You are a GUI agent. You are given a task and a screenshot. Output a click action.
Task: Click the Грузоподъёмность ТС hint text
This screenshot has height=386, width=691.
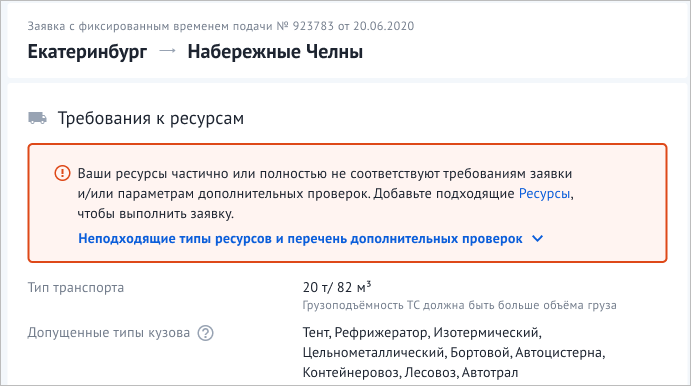point(459,305)
